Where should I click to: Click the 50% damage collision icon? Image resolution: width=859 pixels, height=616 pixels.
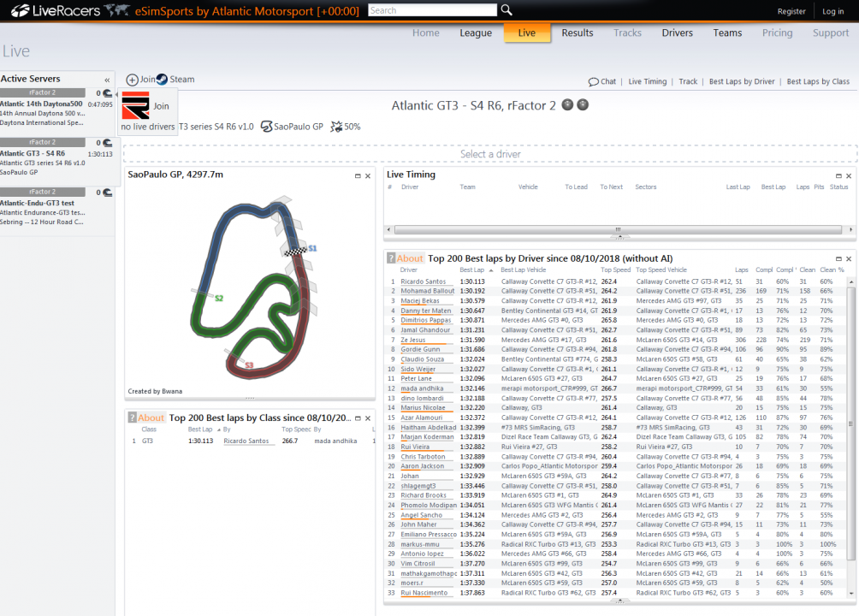[336, 127]
